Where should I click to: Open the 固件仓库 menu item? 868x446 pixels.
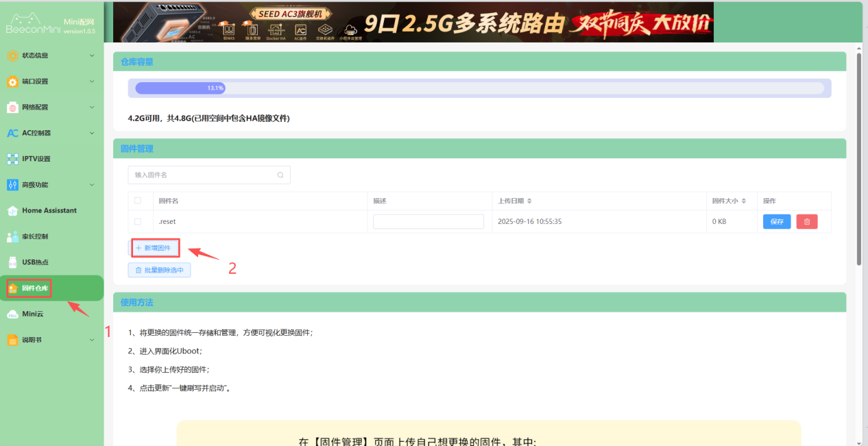click(x=35, y=288)
